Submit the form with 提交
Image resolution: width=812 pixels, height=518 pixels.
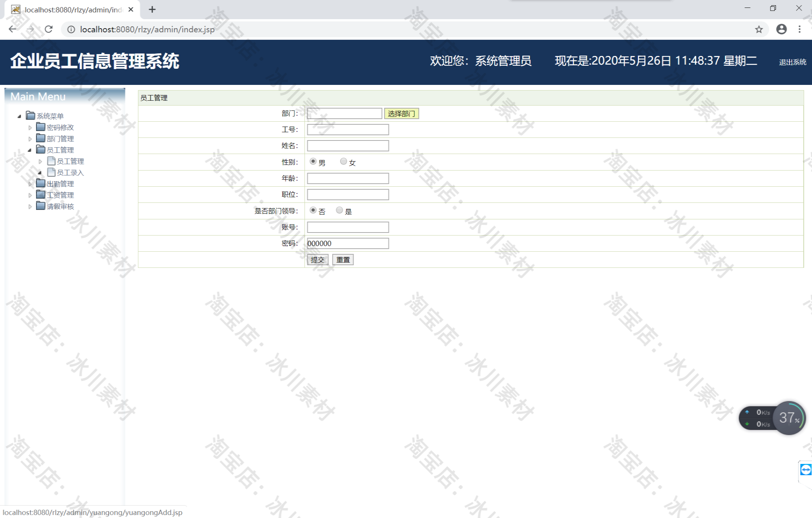(318, 260)
